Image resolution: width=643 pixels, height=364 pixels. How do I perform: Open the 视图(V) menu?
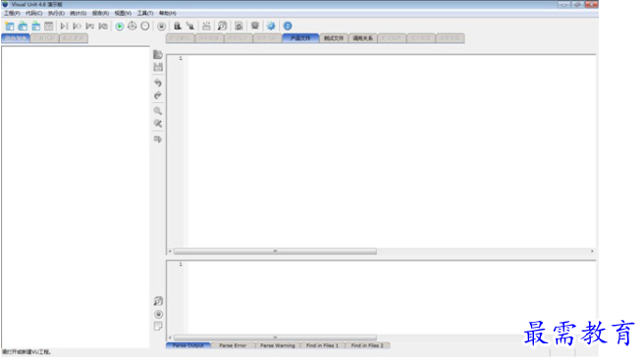pyautogui.click(x=123, y=13)
